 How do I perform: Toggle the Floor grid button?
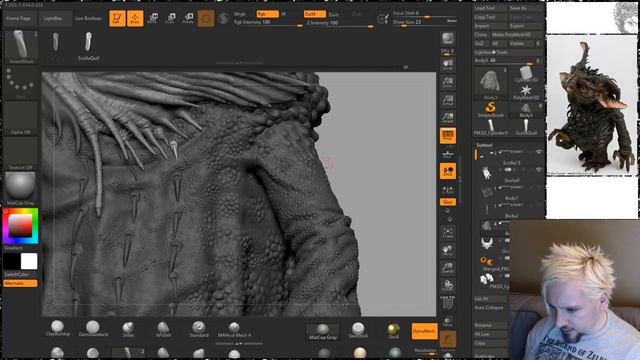click(x=448, y=153)
